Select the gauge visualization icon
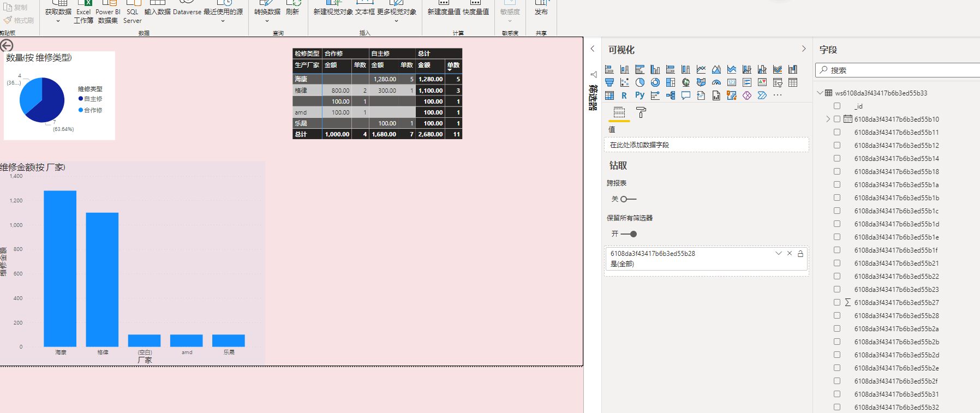This screenshot has width=980, height=413. tap(716, 82)
